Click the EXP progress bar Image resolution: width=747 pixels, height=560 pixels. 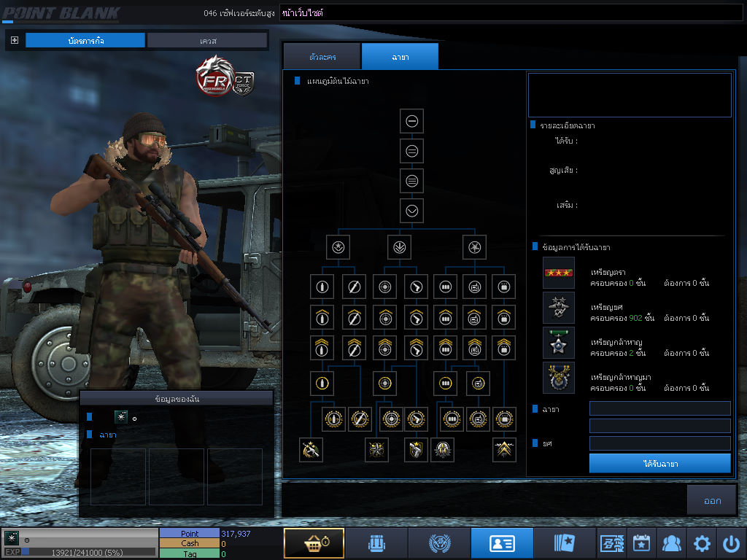(x=88, y=552)
